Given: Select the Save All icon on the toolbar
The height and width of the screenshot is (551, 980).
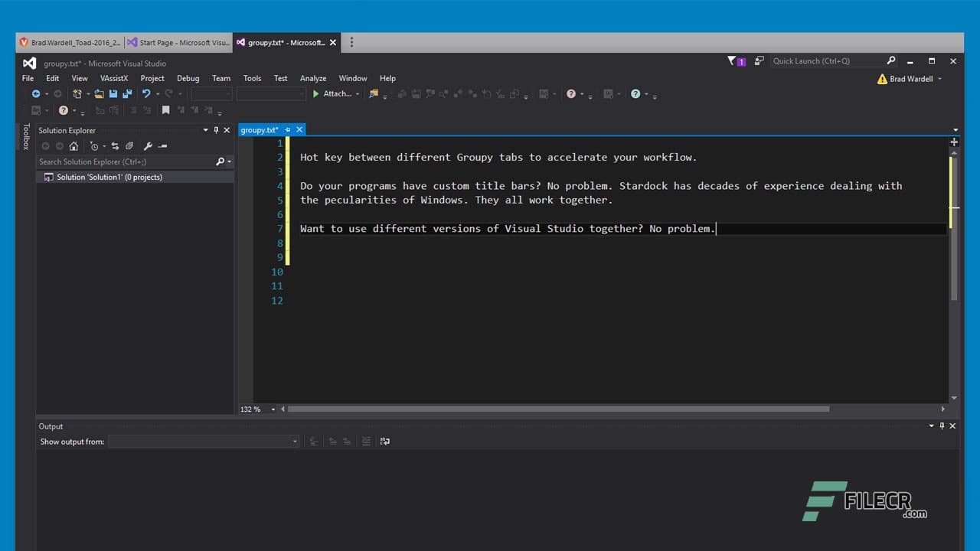Looking at the screenshot, I should (x=128, y=93).
